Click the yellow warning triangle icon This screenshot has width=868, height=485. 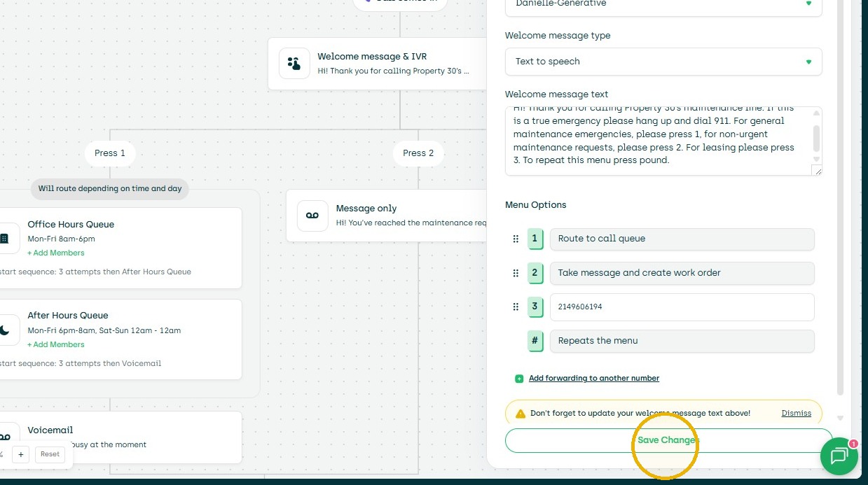coord(521,414)
